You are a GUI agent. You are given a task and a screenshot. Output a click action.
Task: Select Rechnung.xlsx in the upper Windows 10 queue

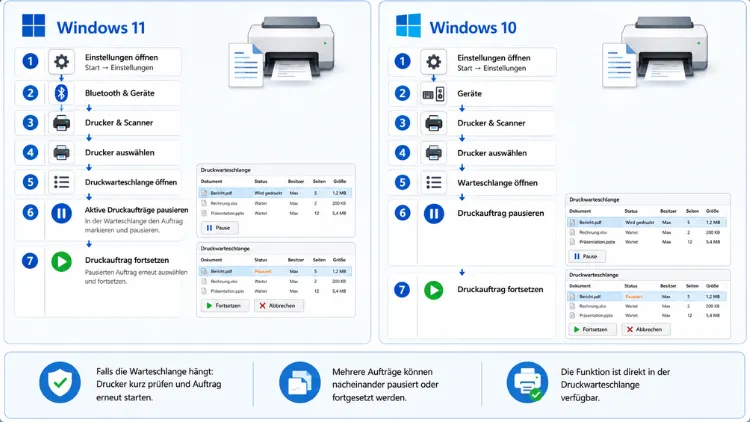(647, 233)
